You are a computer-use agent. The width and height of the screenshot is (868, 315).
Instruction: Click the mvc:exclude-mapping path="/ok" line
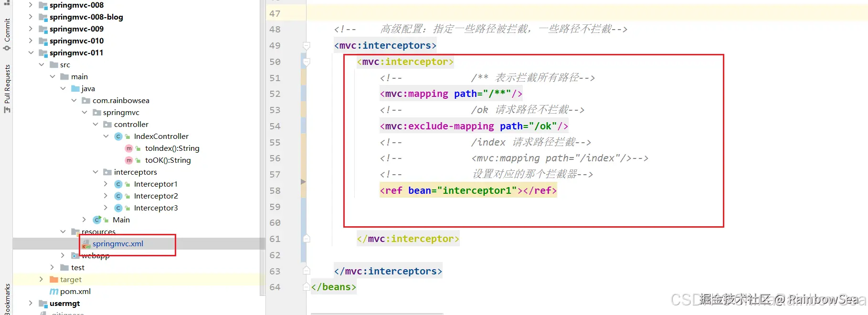(474, 126)
